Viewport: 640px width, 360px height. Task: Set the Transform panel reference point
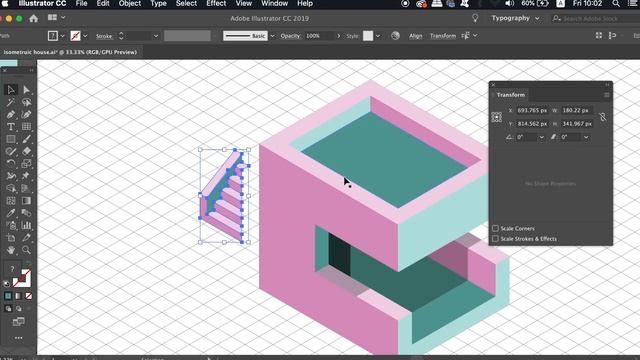496,117
